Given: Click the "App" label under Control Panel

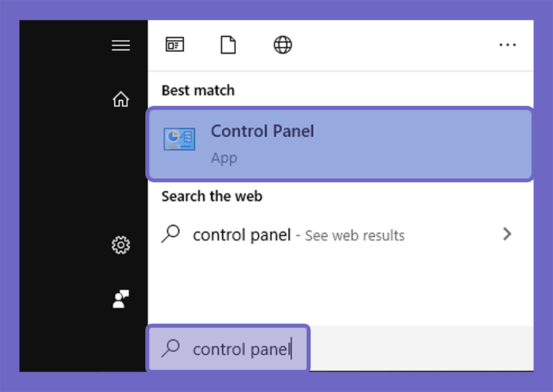Looking at the screenshot, I should [224, 158].
